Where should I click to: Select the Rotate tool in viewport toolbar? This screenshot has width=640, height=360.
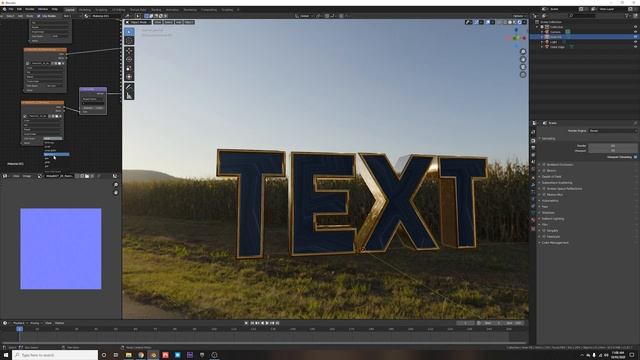129,60
